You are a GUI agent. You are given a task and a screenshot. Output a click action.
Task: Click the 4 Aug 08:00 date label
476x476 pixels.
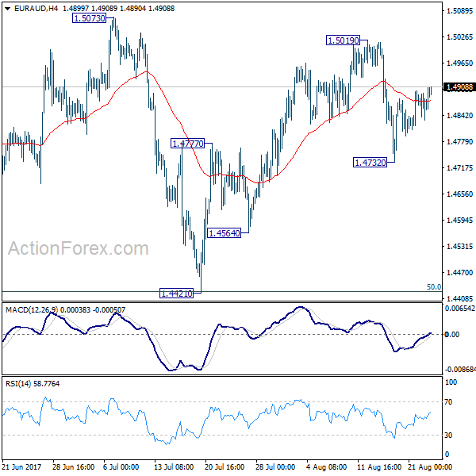click(326, 467)
